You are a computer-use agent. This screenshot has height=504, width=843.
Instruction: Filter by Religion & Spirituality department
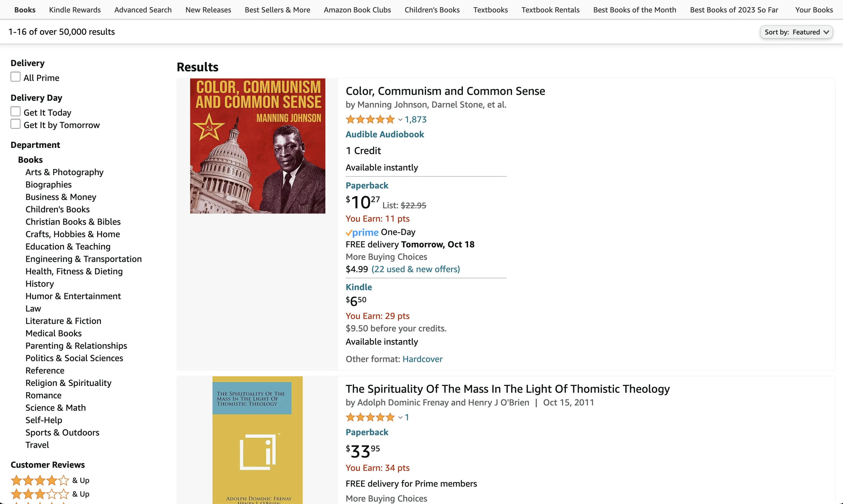point(68,383)
